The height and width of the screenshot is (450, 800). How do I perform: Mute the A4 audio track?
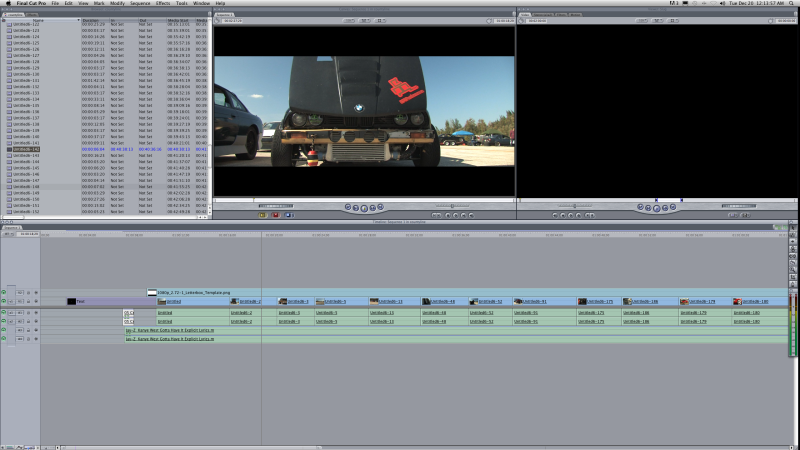(4, 338)
